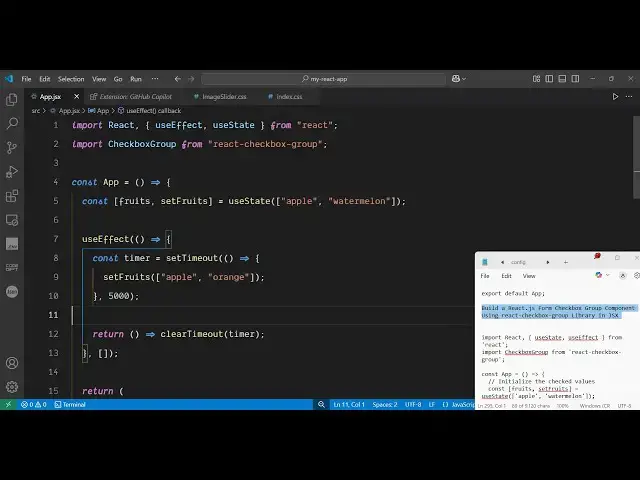
Task: Open the account icon in Notepad
Action: coord(622,276)
